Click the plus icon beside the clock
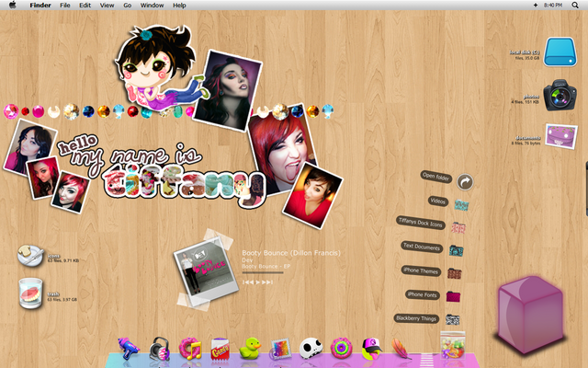 (x=536, y=6)
